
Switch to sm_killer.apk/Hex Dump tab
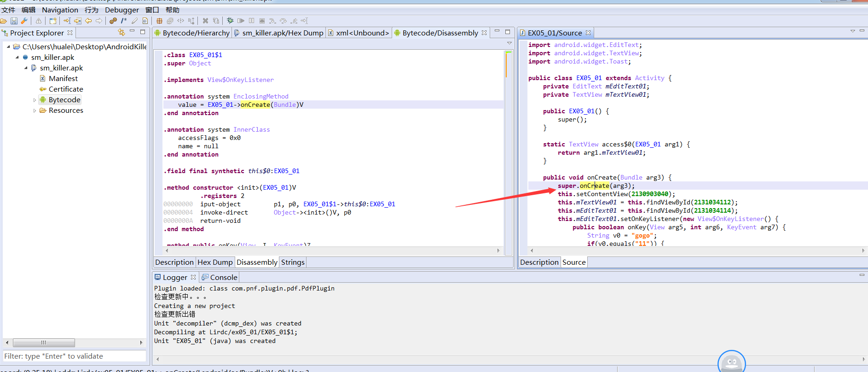pyautogui.click(x=278, y=33)
